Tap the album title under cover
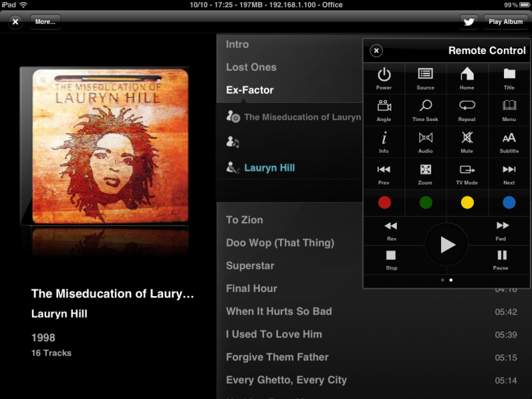This screenshot has height=399, width=532. [x=112, y=294]
